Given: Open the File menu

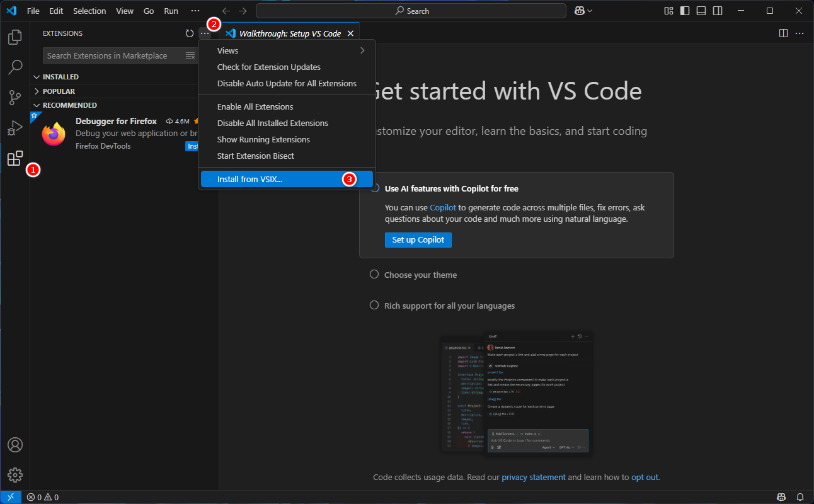Looking at the screenshot, I should click(33, 11).
